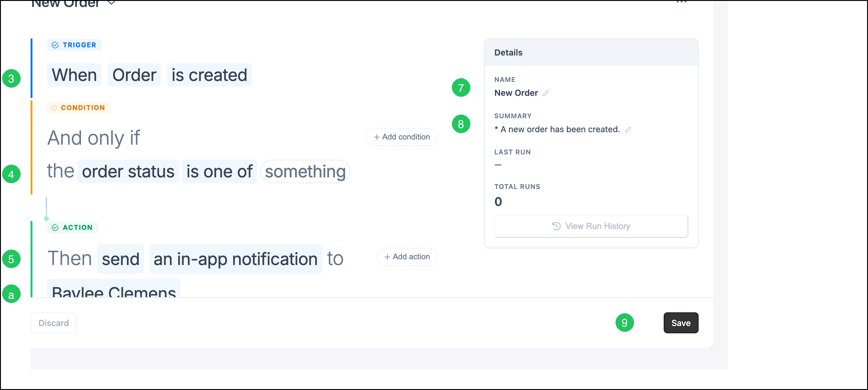Click green step marker number 9

coord(624,323)
